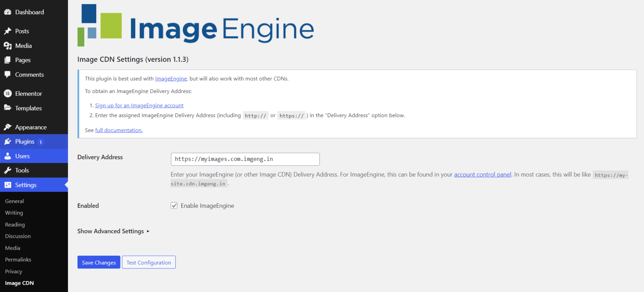Go to Media settings submenu
This screenshot has height=292, width=644.
(12, 248)
